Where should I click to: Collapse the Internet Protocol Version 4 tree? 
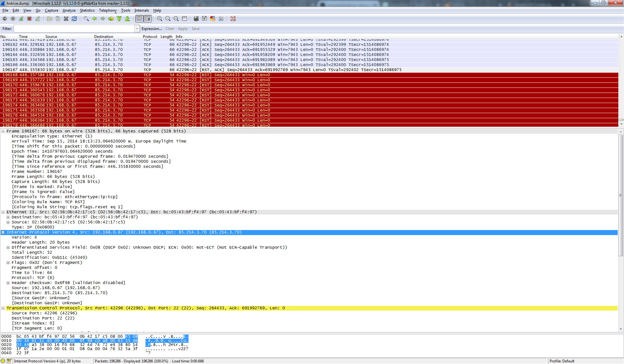(3, 232)
